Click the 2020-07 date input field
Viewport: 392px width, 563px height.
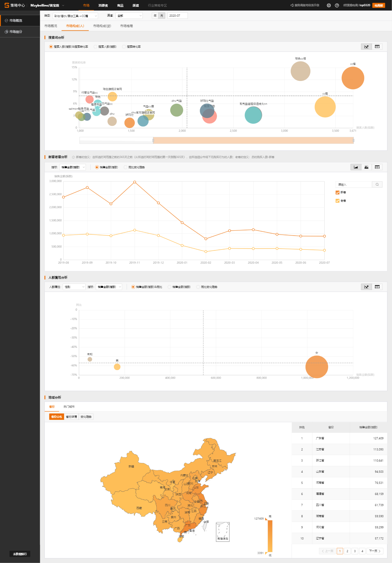(177, 15)
